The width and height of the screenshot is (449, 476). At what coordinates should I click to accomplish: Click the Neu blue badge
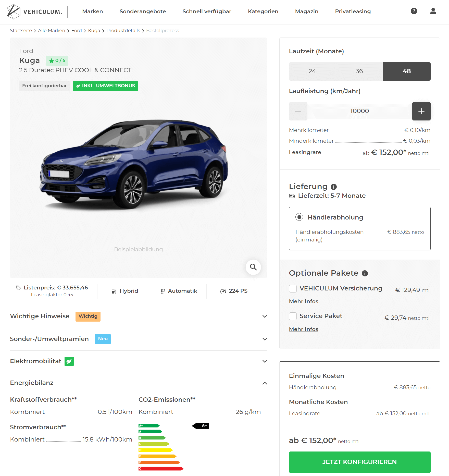[x=103, y=339]
